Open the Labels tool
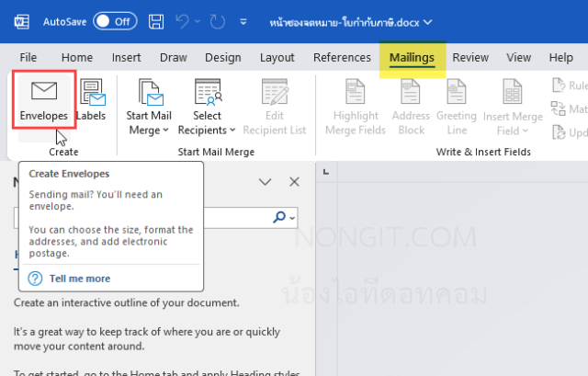The width and height of the screenshot is (588, 376). click(91, 100)
